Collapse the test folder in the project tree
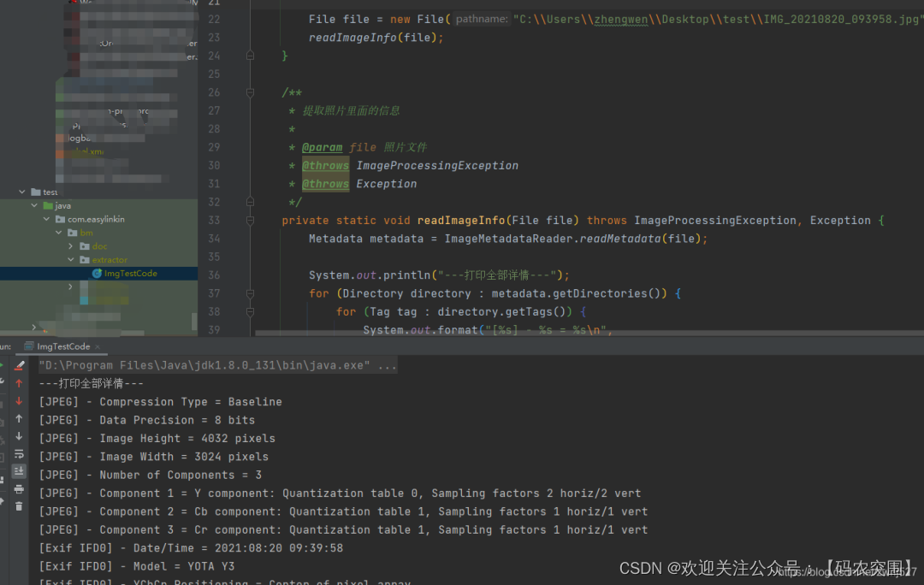 21,192
